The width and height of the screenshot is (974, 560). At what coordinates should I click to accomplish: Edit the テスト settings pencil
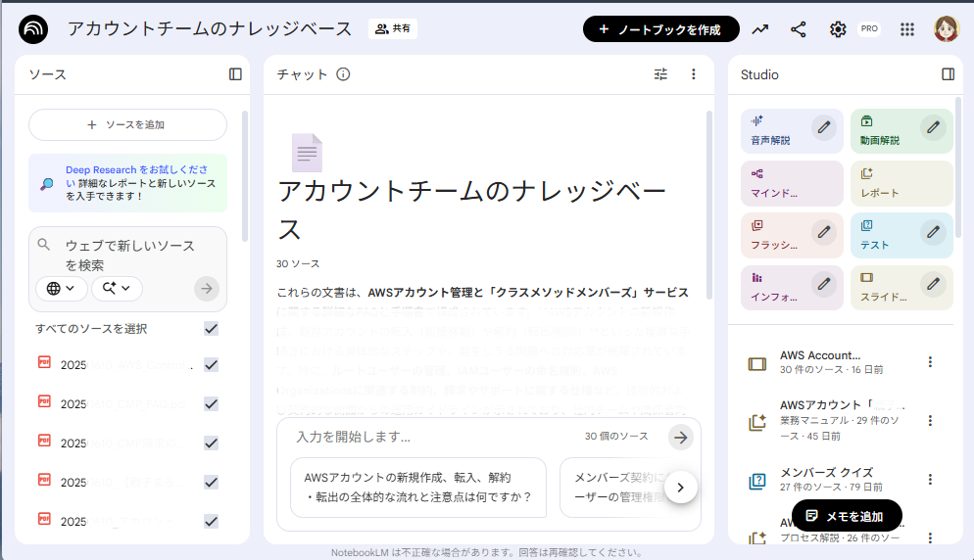(933, 232)
